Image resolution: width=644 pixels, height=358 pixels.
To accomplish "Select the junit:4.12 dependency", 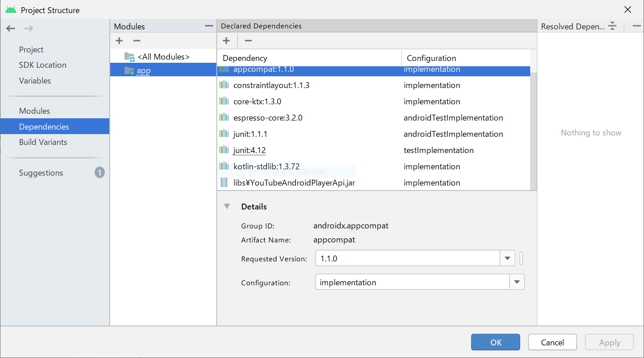I will [374, 150].
